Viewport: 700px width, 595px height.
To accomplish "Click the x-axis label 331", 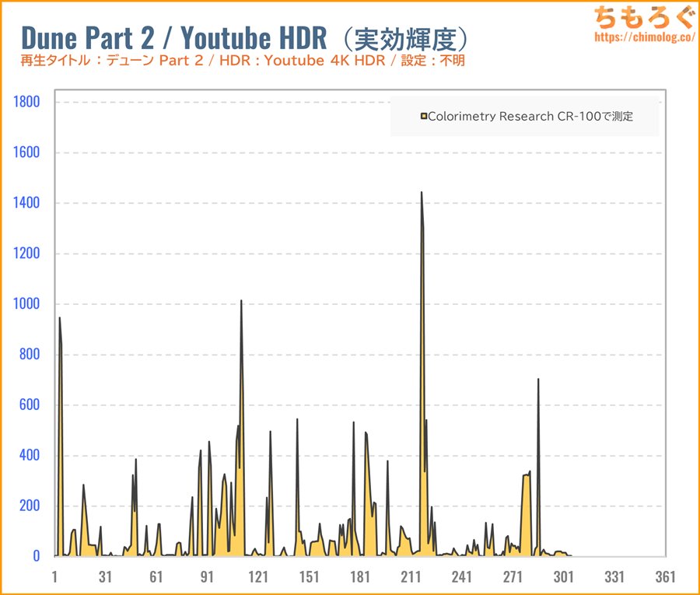I will click(x=614, y=576).
